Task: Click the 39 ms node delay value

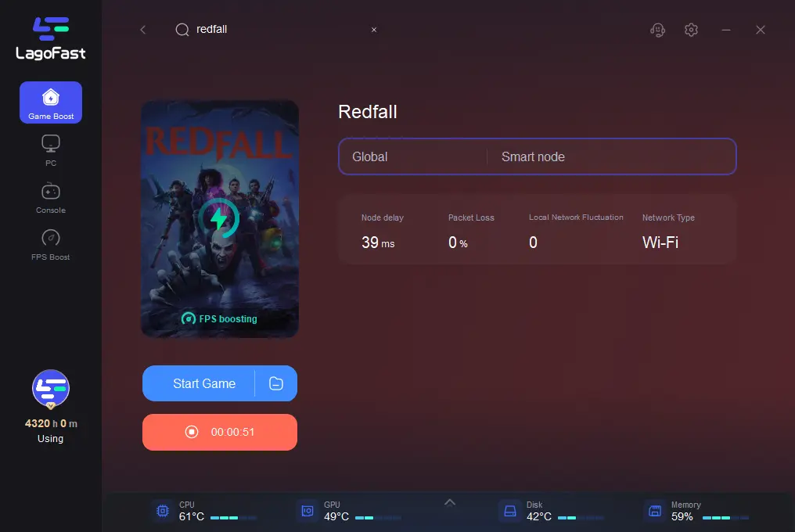Action: pos(378,243)
